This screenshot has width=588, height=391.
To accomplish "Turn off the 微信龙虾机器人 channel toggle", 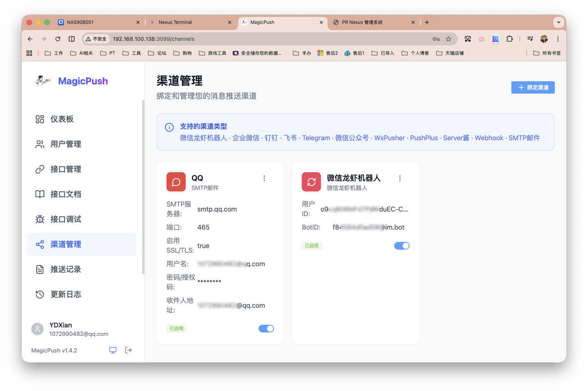I will (402, 245).
